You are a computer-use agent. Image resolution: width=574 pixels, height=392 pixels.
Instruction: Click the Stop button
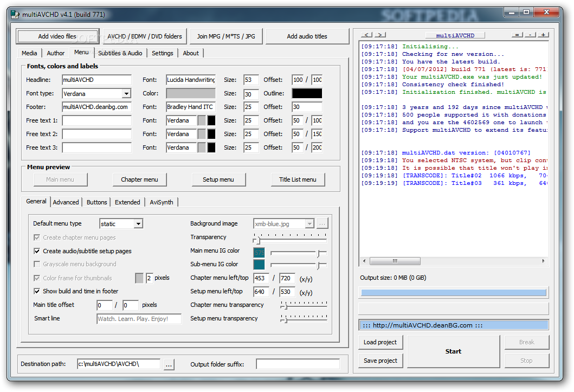tap(527, 361)
